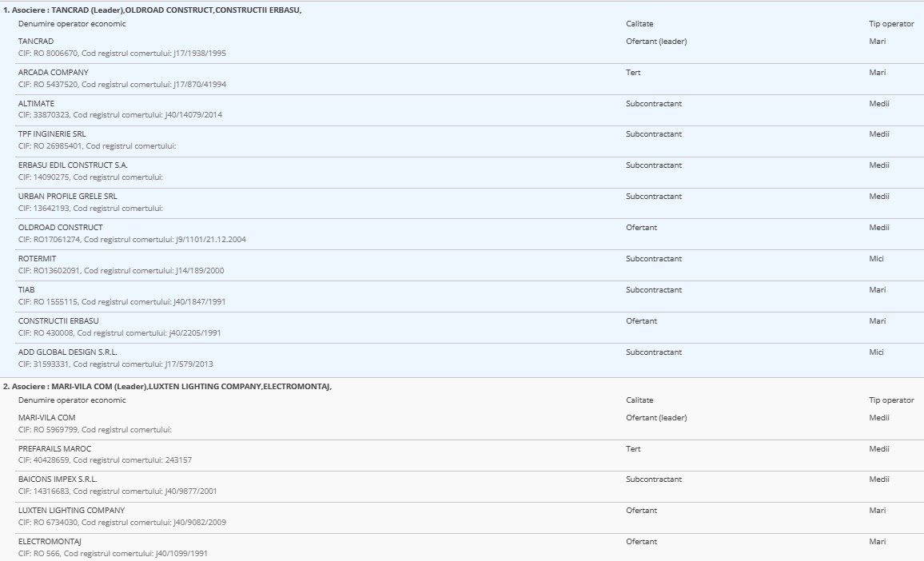Image resolution: width=924 pixels, height=561 pixels.
Task: Select LUXTEN LIGHTING COMPANY operator name
Action: 71,511
